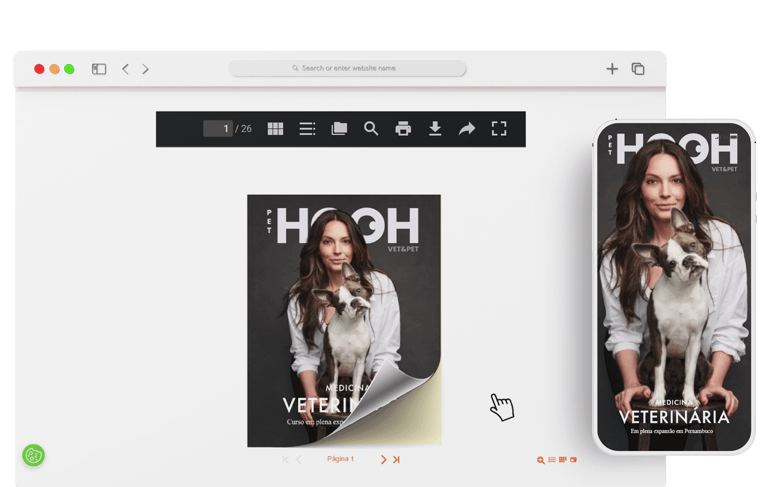Image resolution: width=768 pixels, height=487 pixels.
Task: Show all tabs overview icon
Action: pos(638,69)
